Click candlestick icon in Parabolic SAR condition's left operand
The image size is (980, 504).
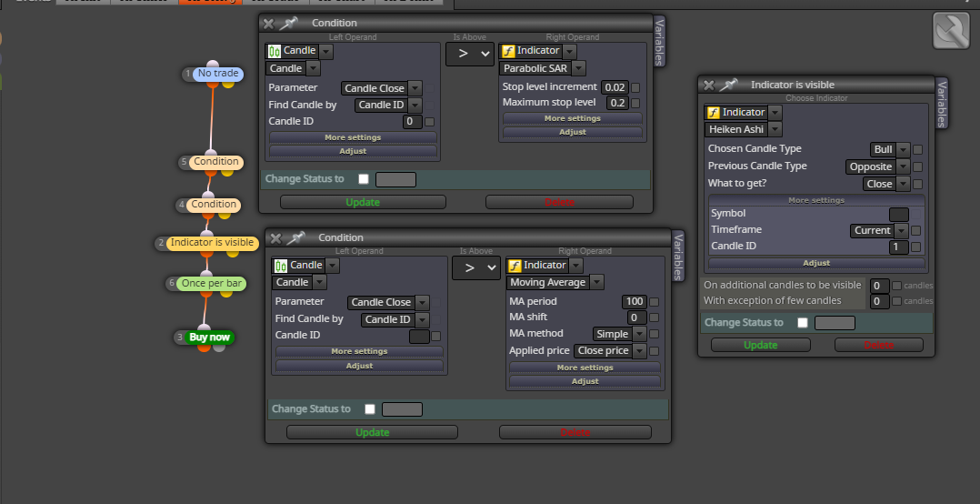pyautogui.click(x=275, y=51)
